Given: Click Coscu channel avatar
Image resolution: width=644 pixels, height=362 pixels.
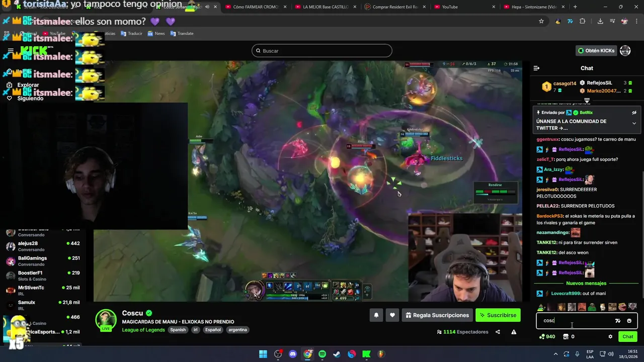Looking at the screenshot, I should pos(106,320).
